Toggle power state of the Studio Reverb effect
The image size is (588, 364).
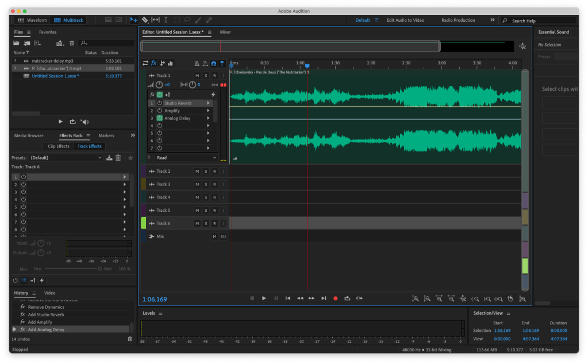pyautogui.click(x=159, y=103)
